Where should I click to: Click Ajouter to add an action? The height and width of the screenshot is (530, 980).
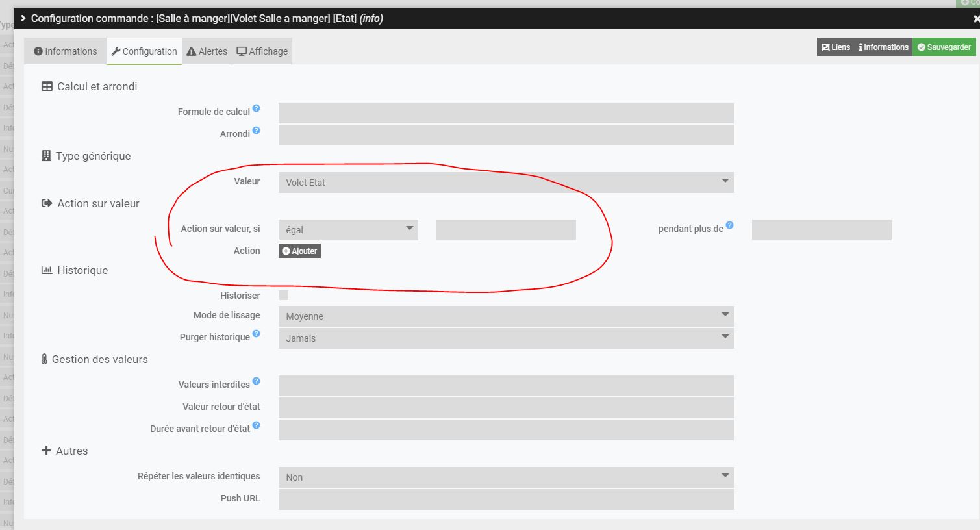click(x=300, y=251)
